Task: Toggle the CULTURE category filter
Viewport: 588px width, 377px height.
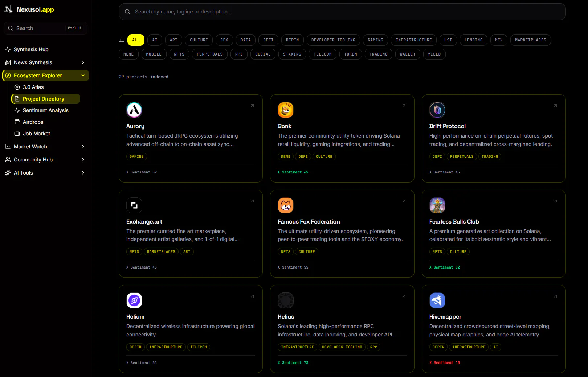Action: point(199,40)
